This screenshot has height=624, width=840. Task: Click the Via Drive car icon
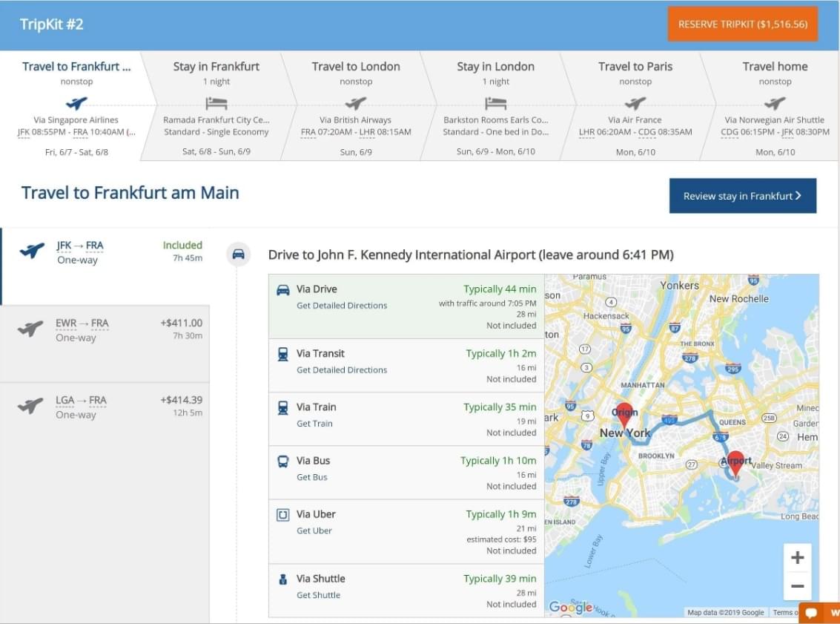coord(283,290)
